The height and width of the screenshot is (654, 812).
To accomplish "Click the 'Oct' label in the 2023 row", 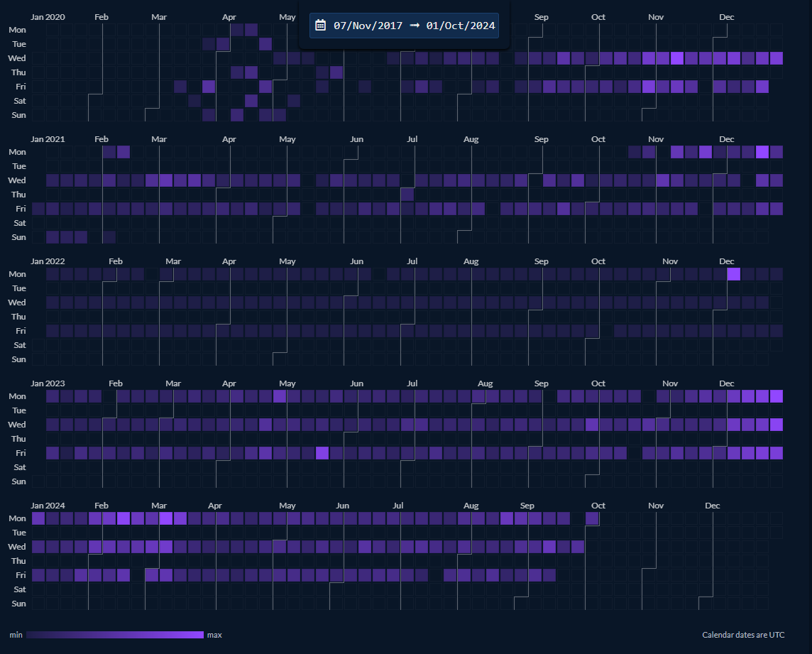I will (x=598, y=384).
